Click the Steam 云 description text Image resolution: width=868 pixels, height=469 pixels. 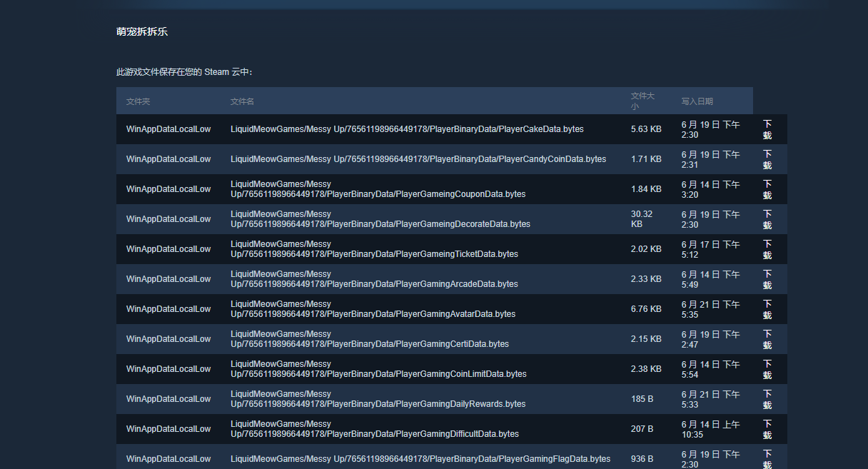click(x=184, y=72)
